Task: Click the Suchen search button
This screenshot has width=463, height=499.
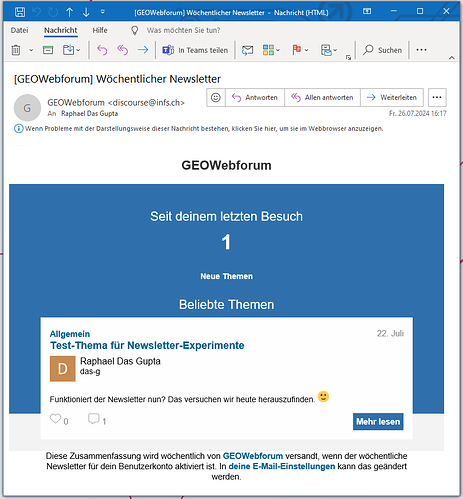Action: (x=383, y=50)
